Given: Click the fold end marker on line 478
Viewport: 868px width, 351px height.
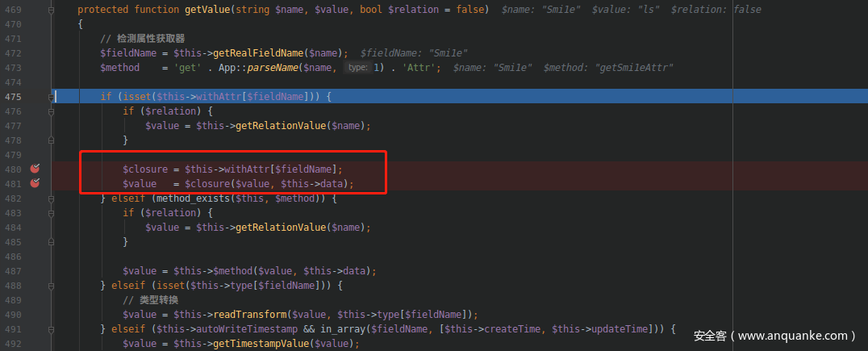Looking at the screenshot, I should pyautogui.click(x=52, y=140).
